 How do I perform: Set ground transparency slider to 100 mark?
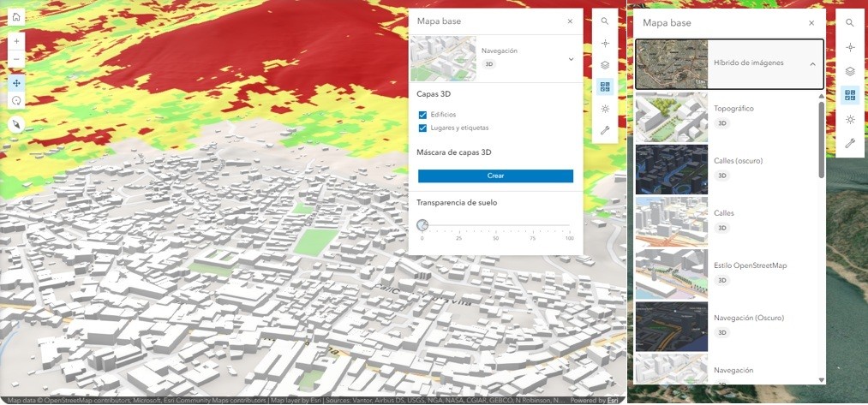[570, 226]
